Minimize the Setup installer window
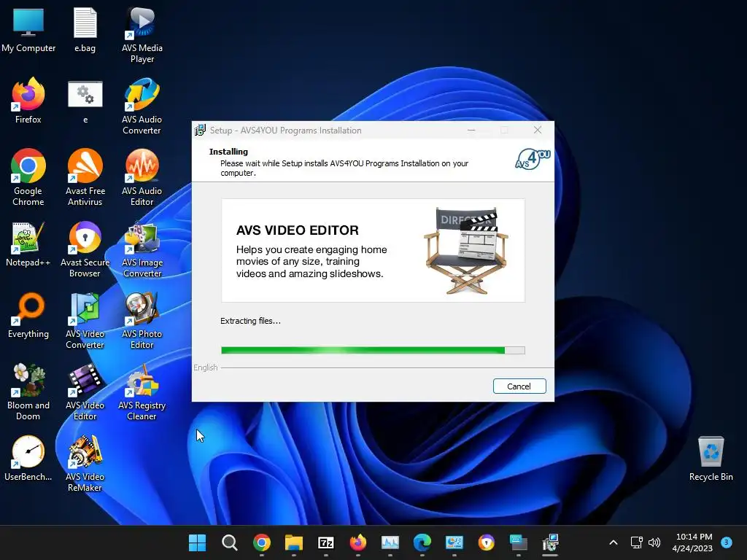747x560 pixels. (x=471, y=130)
